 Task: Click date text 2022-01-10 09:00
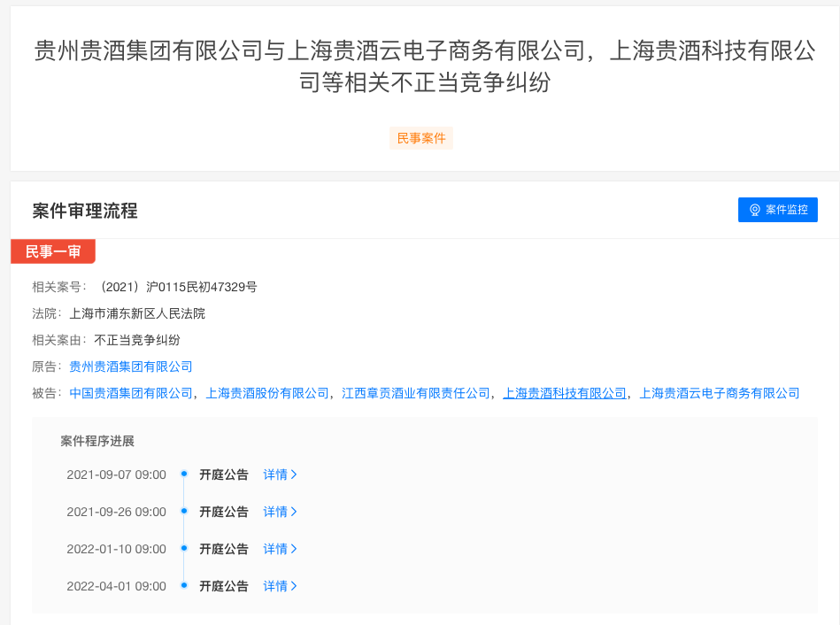[x=116, y=549]
